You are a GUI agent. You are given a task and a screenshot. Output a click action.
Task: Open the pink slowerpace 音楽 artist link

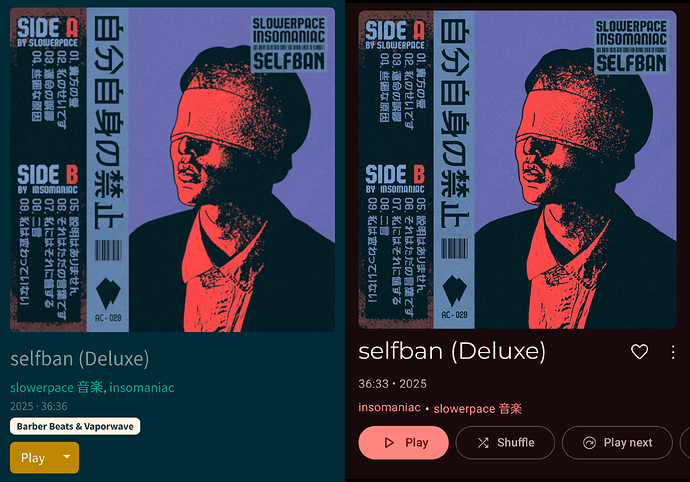click(477, 408)
